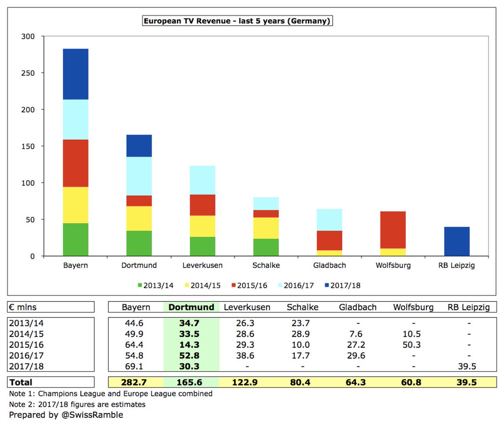Click Schalke's green 2013/14 bar segment
The width and height of the screenshot is (504, 422).
click(266, 247)
